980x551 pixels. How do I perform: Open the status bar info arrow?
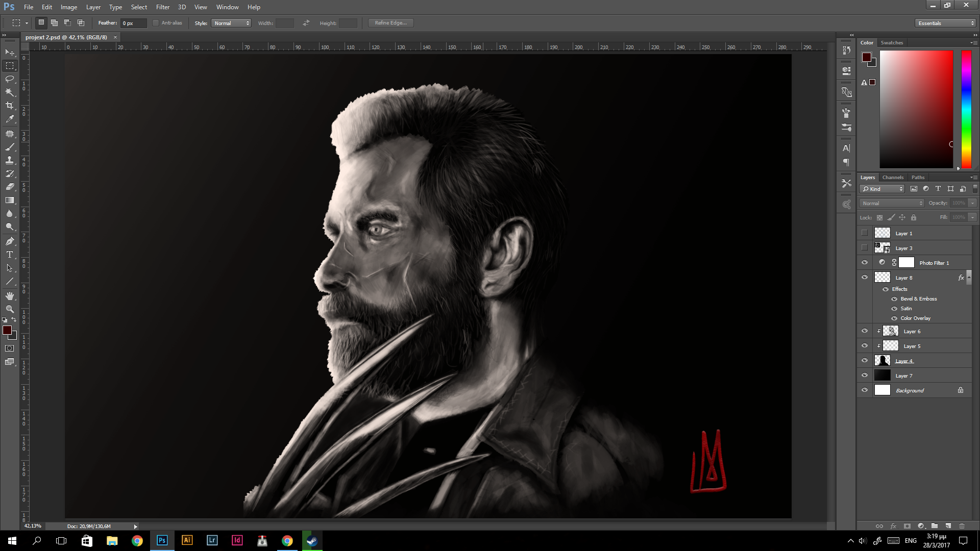point(135,526)
